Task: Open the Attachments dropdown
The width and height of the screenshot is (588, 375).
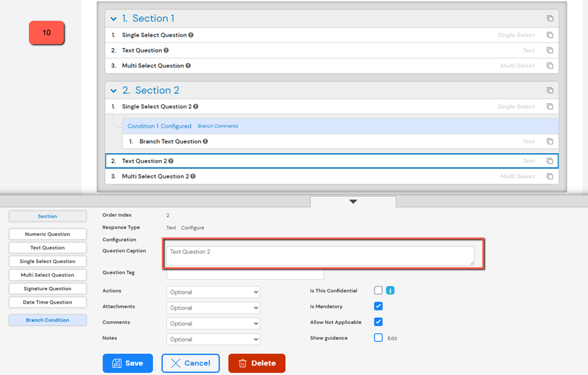Action: [x=213, y=307]
